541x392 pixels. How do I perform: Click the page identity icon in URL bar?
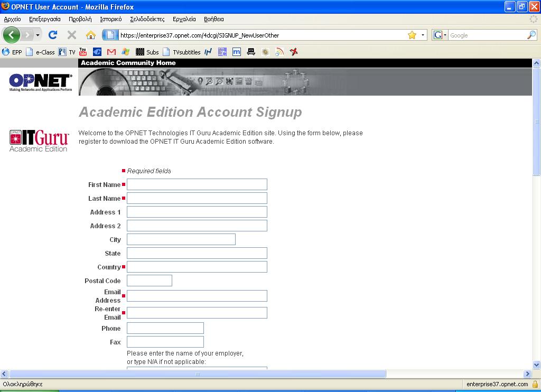[x=110, y=35]
